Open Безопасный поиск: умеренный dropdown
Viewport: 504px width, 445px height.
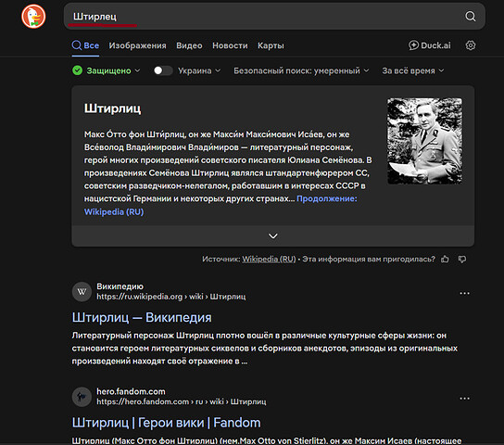coord(301,70)
